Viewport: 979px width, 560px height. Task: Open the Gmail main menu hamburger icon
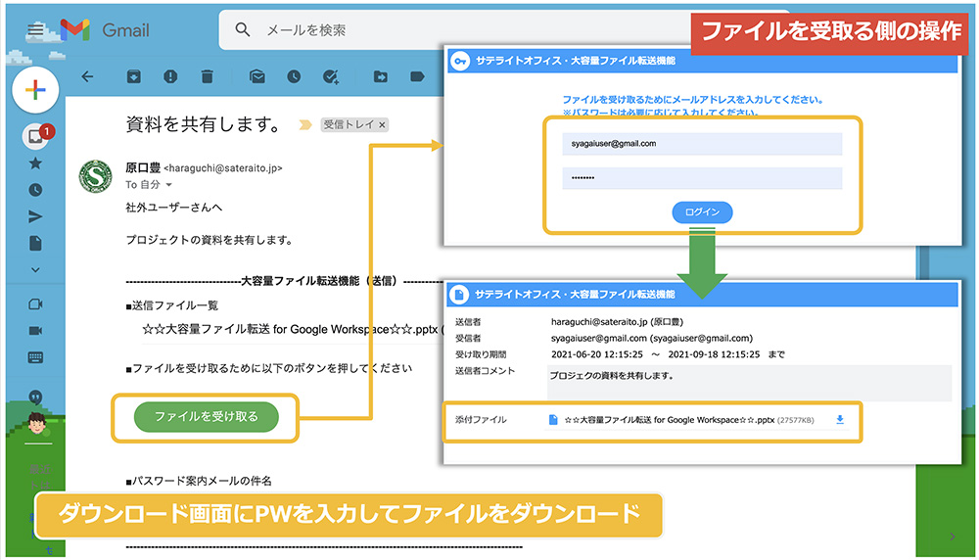35,29
